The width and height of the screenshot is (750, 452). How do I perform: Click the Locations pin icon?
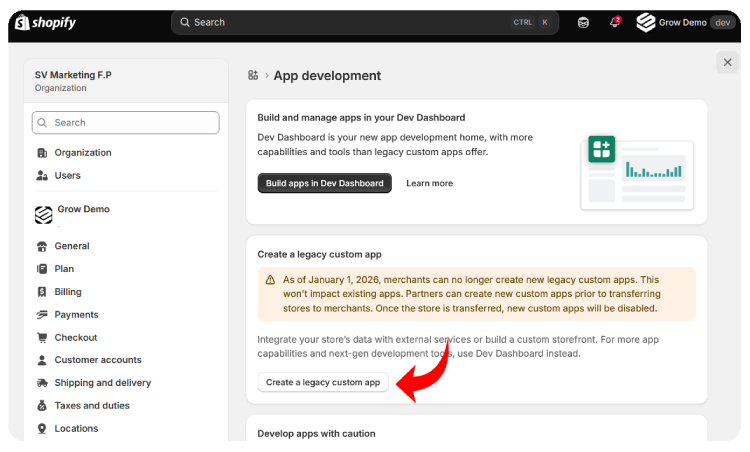(x=42, y=429)
